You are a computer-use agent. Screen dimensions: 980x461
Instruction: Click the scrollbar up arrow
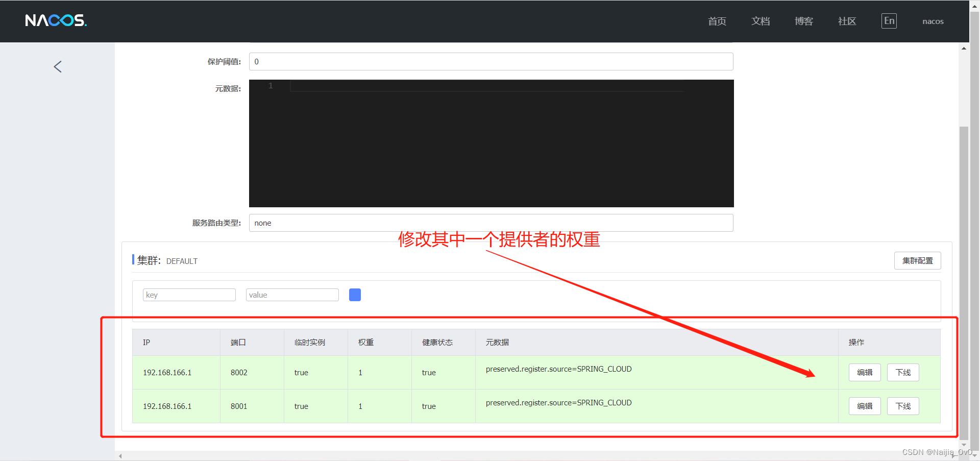pos(964,48)
